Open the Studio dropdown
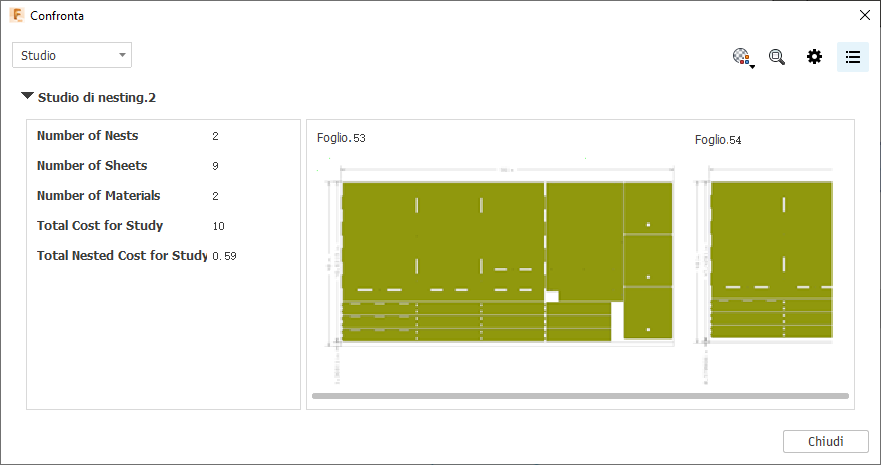The image size is (881, 465). click(72, 55)
